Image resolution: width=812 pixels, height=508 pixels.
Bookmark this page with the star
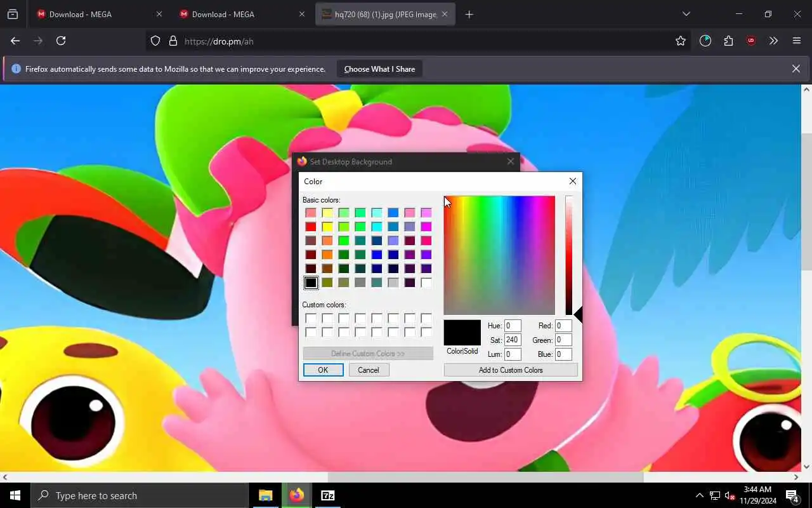(681, 41)
